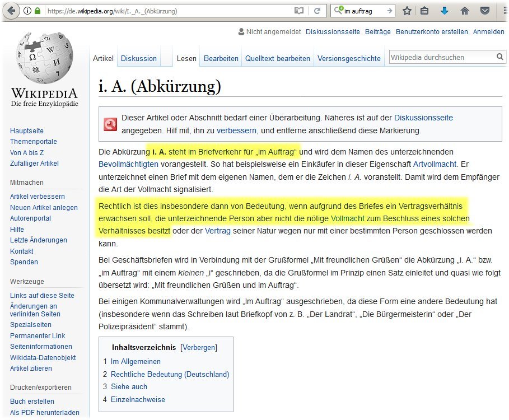Open 'Links auf diese Seite'

pos(42,295)
